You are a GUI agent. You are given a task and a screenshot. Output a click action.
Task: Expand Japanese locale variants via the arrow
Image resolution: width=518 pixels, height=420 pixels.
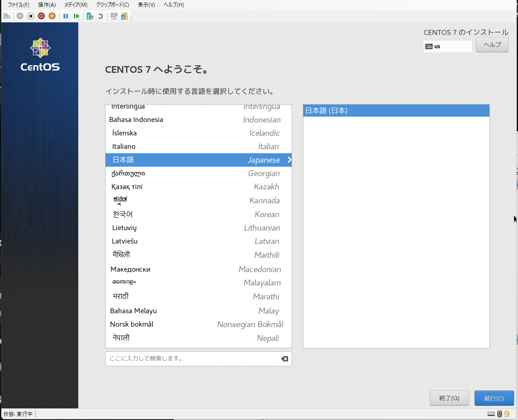click(289, 160)
